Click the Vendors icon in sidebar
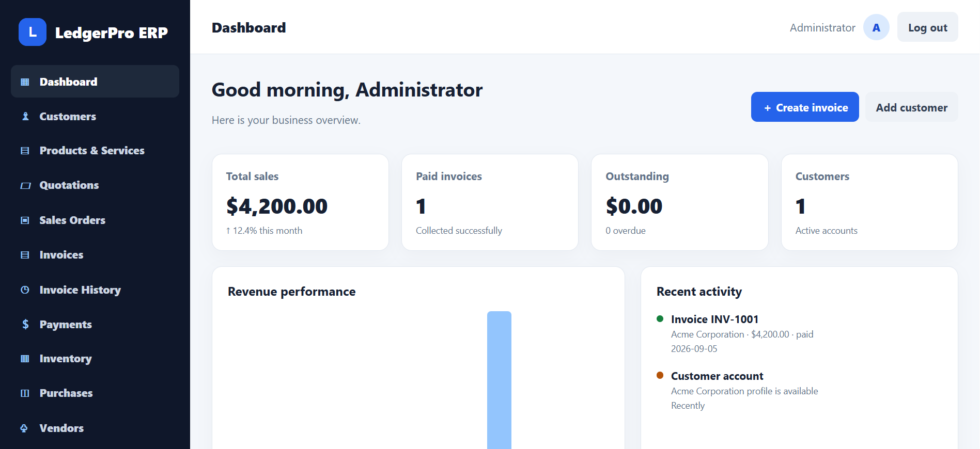980x449 pixels. pyautogui.click(x=24, y=428)
